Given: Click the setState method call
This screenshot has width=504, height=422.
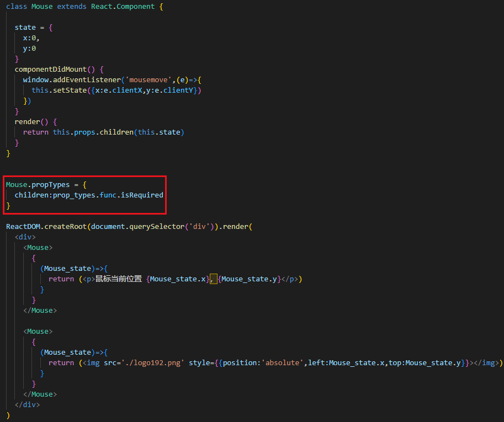Looking at the screenshot, I should click(68, 90).
